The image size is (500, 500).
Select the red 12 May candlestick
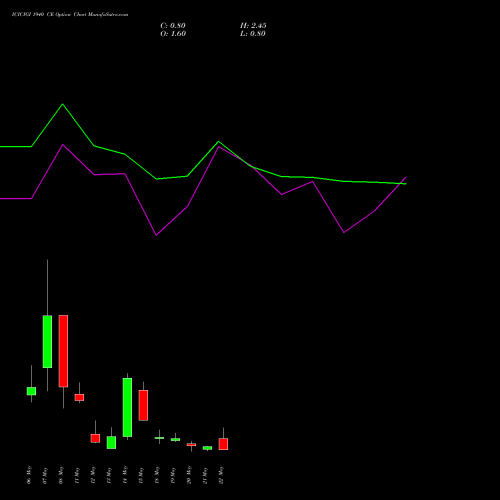95,438
